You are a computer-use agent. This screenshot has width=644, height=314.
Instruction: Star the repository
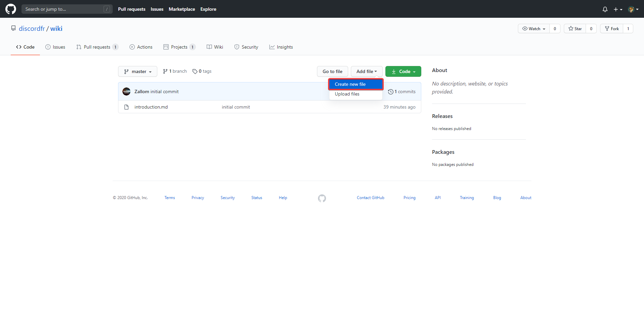pos(575,28)
